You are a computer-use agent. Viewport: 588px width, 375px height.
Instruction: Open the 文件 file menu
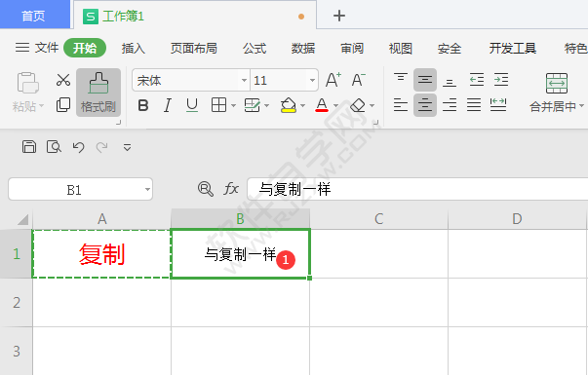tap(37, 48)
